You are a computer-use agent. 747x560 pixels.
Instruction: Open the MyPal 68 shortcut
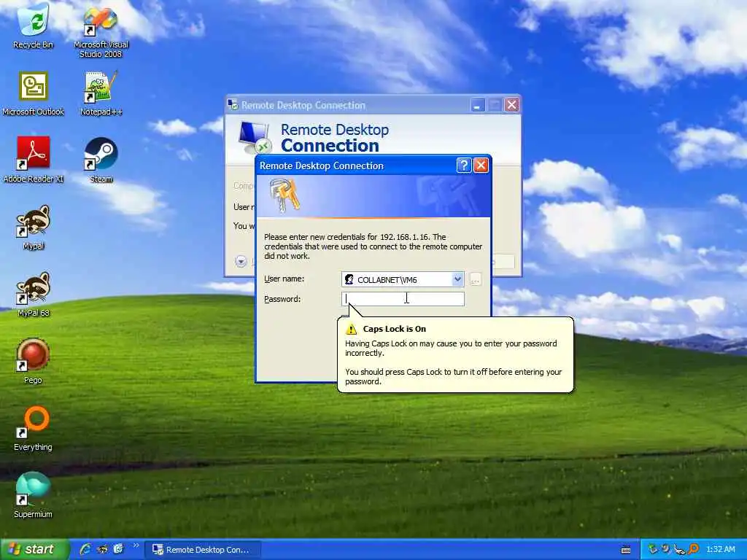[x=34, y=295]
